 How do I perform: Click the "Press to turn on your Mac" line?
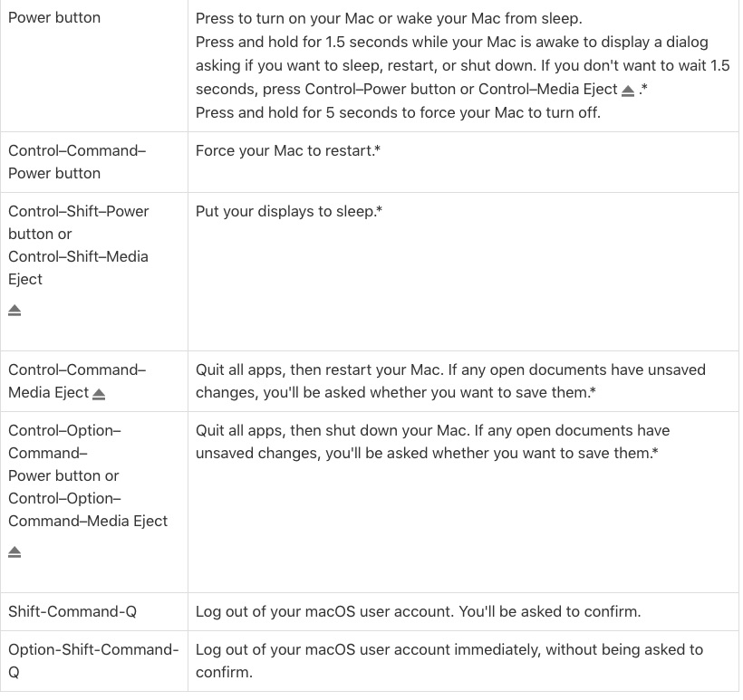point(389,18)
